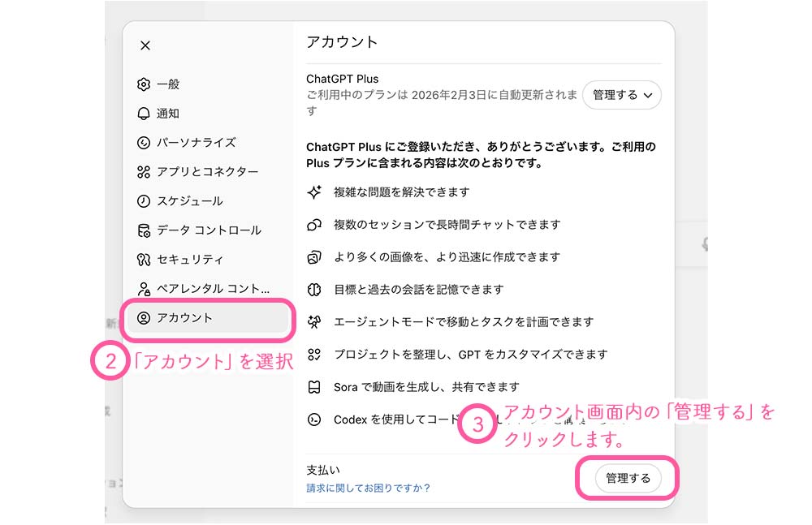Image resolution: width=812 pixels, height=525 pixels.
Task: Open the 請求に関してお困りですか？ link
Action: (368, 488)
